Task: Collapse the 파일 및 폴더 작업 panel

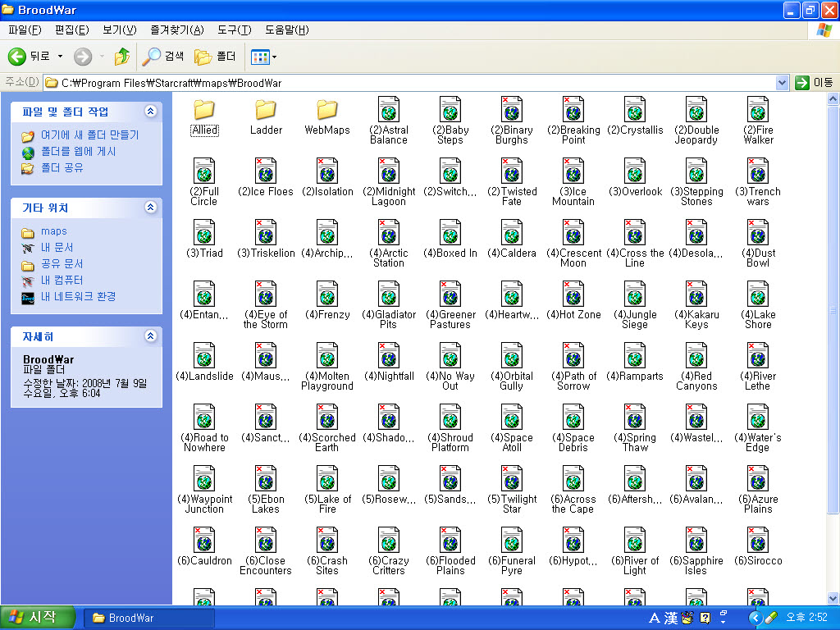Action: tap(151, 112)
